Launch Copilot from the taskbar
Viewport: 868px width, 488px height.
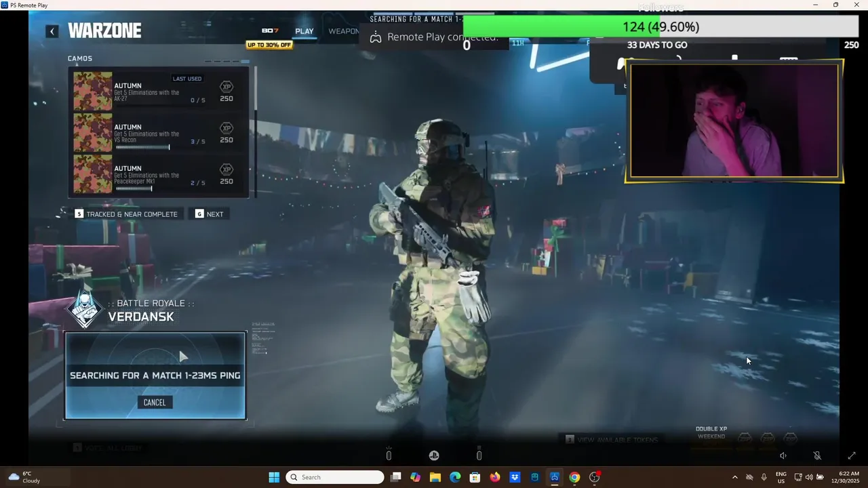pyautogui.click(x=416, y=477)
